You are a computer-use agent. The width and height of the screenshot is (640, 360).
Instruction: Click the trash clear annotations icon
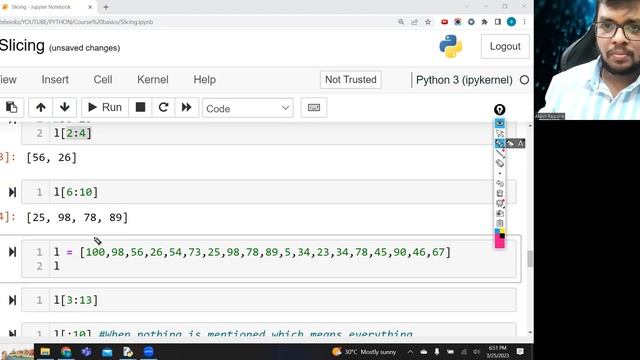(x=500, y=193)
